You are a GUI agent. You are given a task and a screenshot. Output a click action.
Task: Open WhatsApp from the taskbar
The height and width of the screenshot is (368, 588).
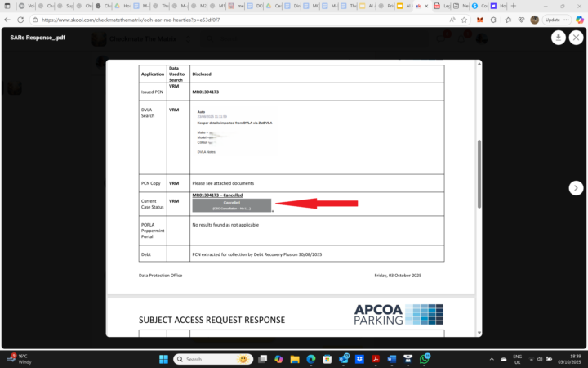[424, 359]
